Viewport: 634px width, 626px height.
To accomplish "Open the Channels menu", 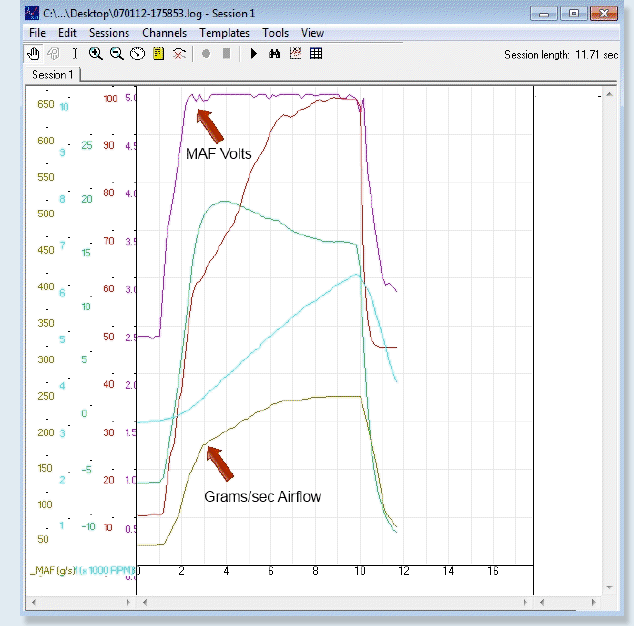I will coord(165,33).
